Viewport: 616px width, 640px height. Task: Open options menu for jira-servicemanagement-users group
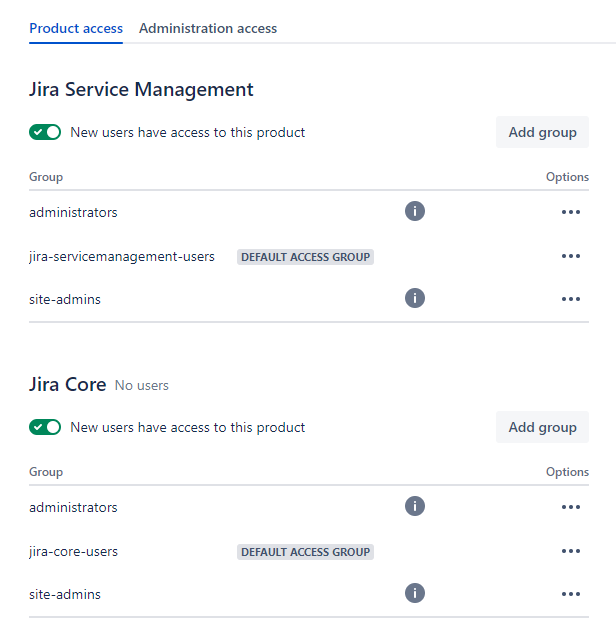pyautogui.click(x=571, y=256)
